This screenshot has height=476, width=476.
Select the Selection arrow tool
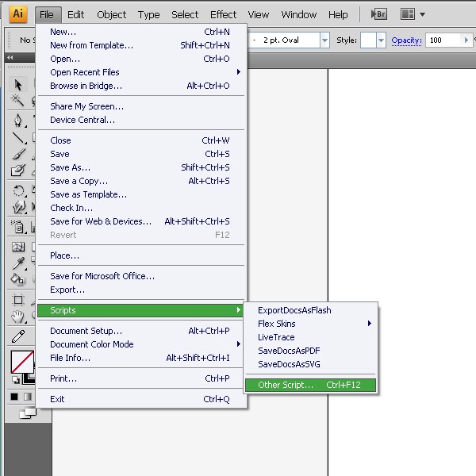18,85
